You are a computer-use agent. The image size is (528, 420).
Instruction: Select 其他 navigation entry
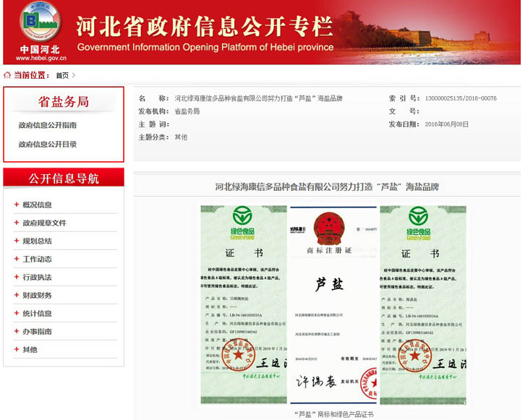(30, 350)
